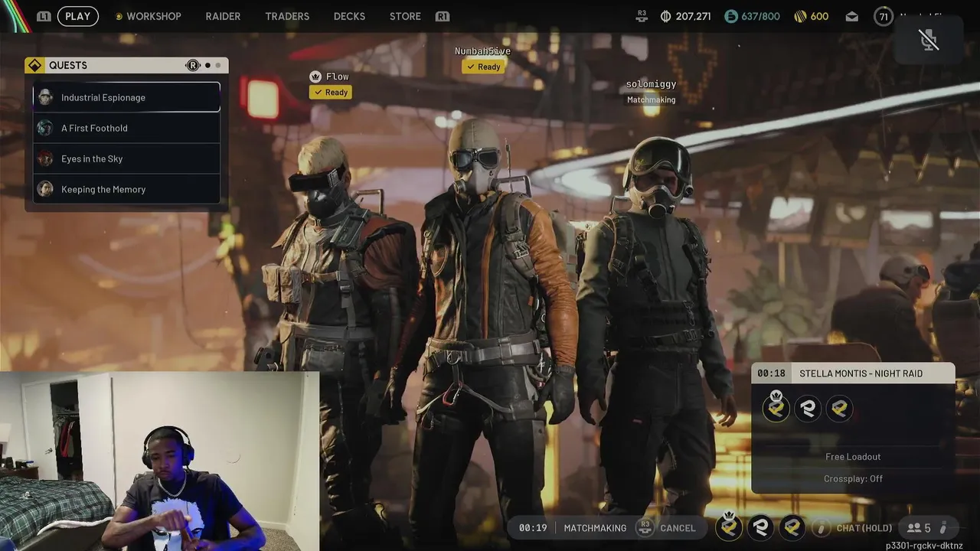Open the DECKS tab
Image resolution: width=980 pixels, height=551 pixels.
[x=349, y=16]
